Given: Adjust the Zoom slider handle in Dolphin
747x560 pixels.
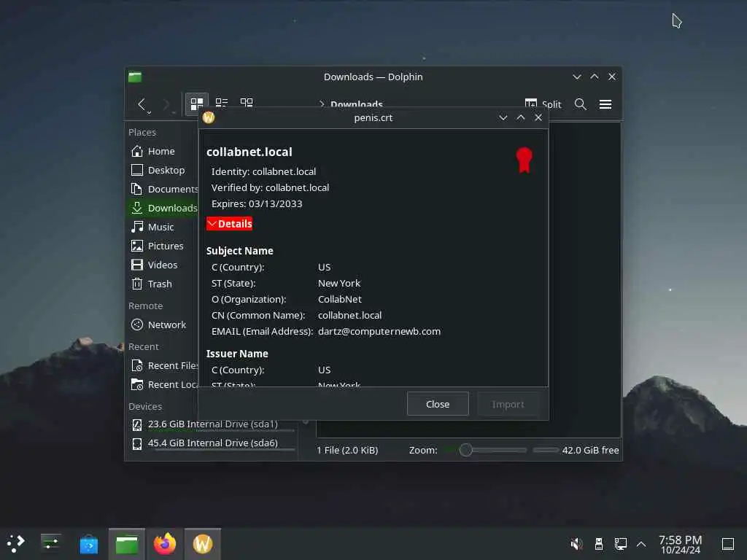Looking at the screenshot, I should point(466,450).
